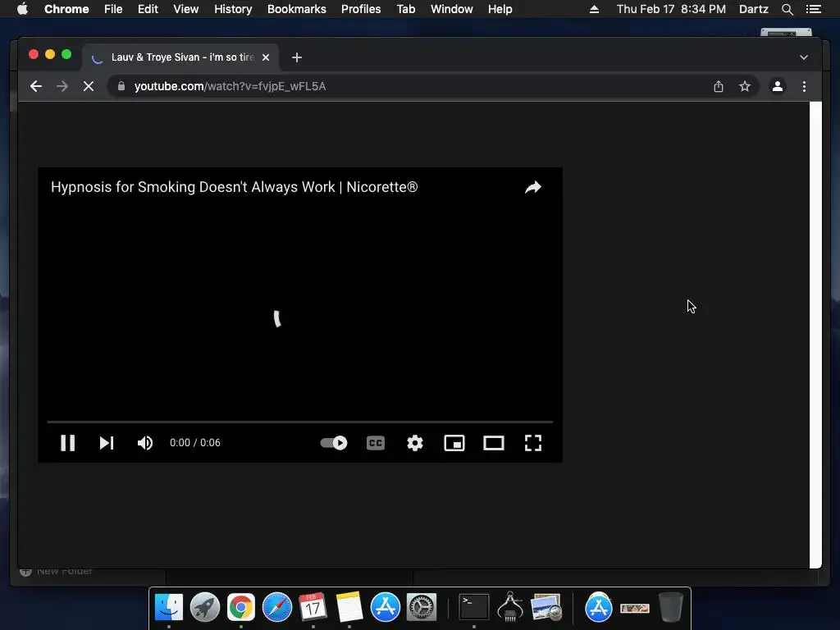The image size is (840, 630).
Task: Click the eject icon in menu bar
Action: click(594, 9)
